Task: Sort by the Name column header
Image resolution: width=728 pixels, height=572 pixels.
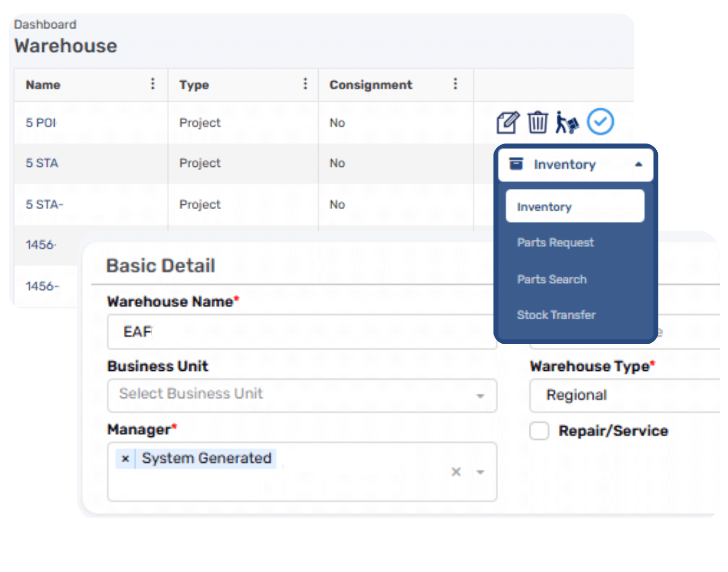Action: [x=43, y=85]
